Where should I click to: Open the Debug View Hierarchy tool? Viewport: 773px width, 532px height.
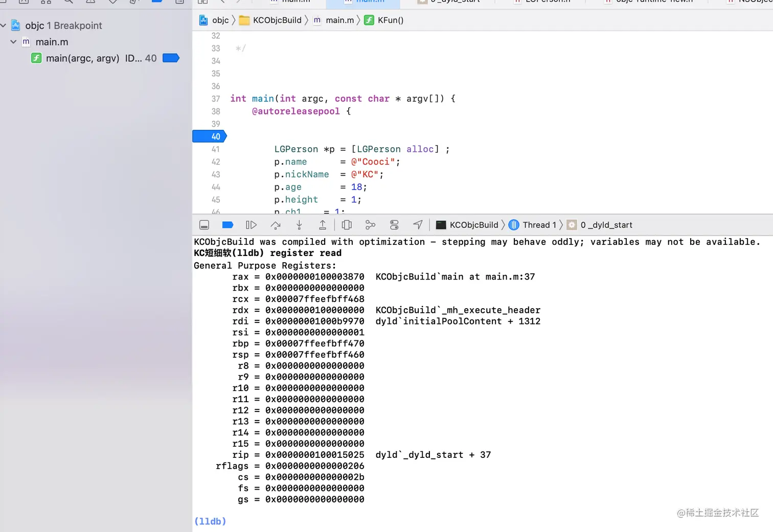point(347,225)
